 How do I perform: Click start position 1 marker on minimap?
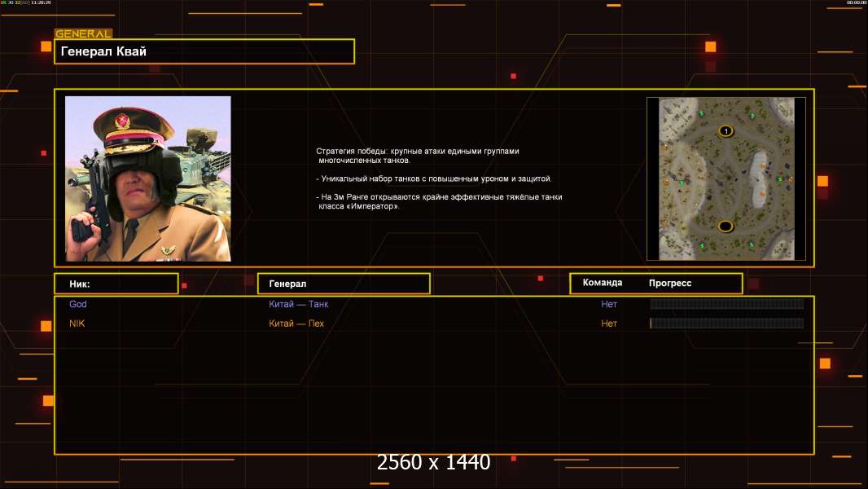point(726,130)
